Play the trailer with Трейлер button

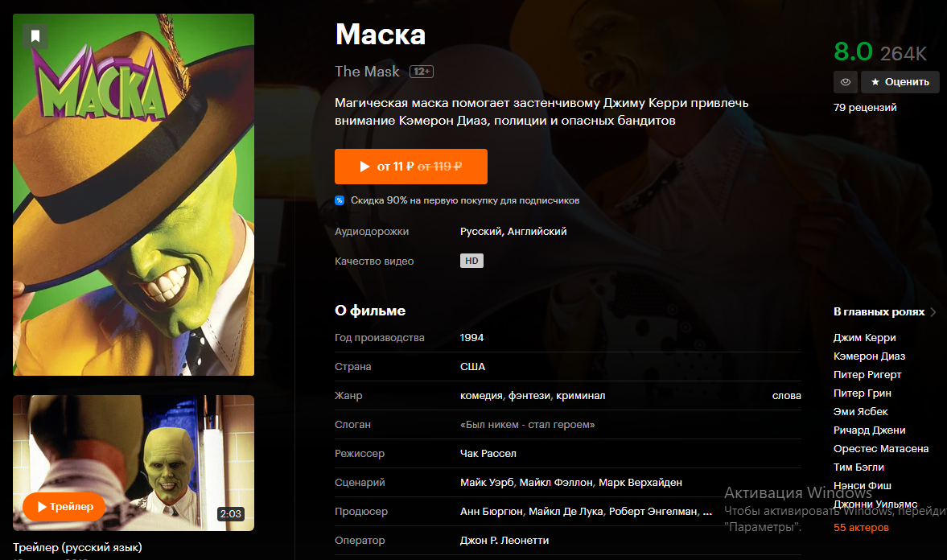(64, 506)
